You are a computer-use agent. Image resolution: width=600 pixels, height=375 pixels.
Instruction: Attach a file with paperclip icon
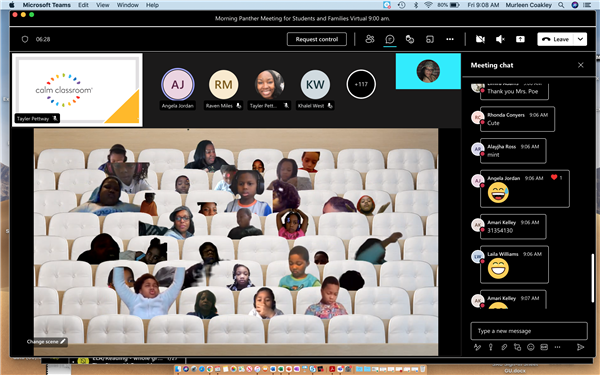(x=504, y=347)
